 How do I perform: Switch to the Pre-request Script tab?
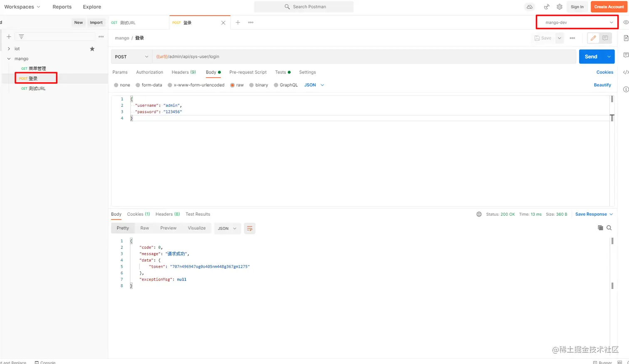tap(248, 72)
